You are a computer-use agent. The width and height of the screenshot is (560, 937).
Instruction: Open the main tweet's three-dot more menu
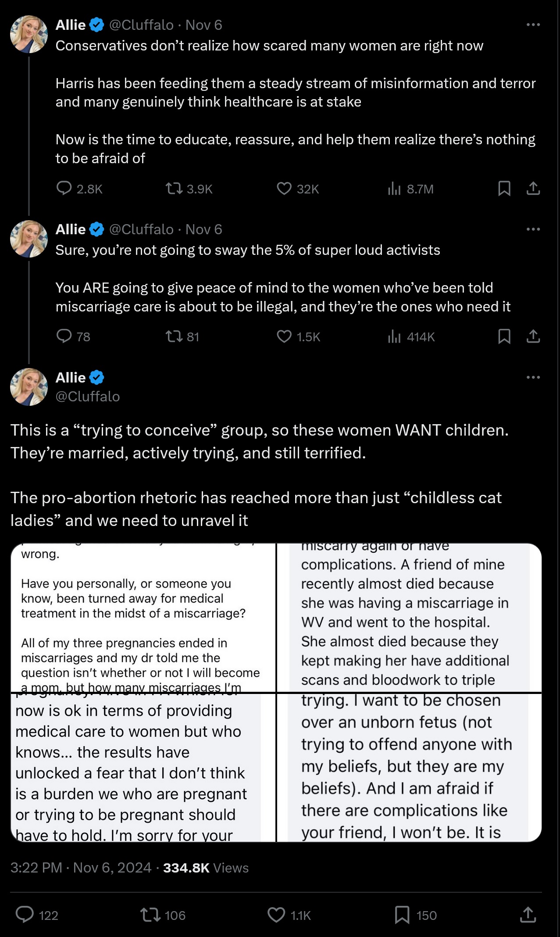533,378
